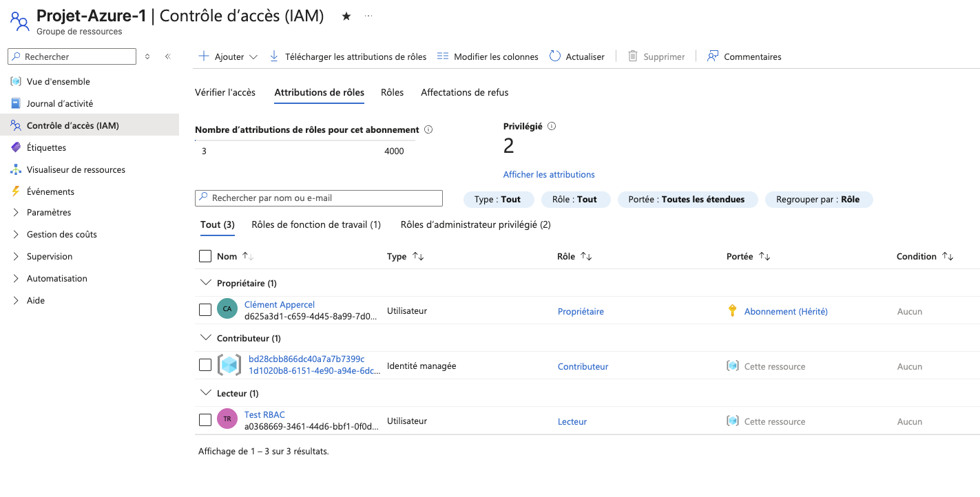Switch to Vérifier l'accès tab

pos(225,92)
